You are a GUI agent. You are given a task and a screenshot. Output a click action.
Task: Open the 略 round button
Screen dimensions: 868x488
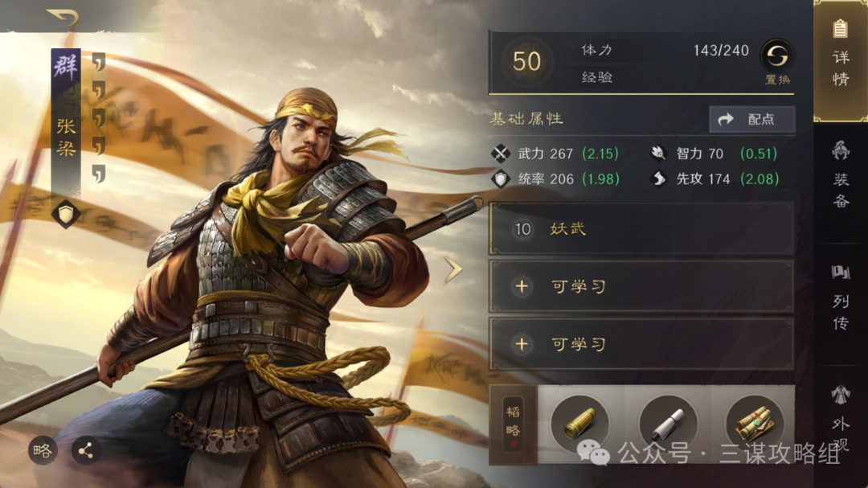(x=43, y=451)
